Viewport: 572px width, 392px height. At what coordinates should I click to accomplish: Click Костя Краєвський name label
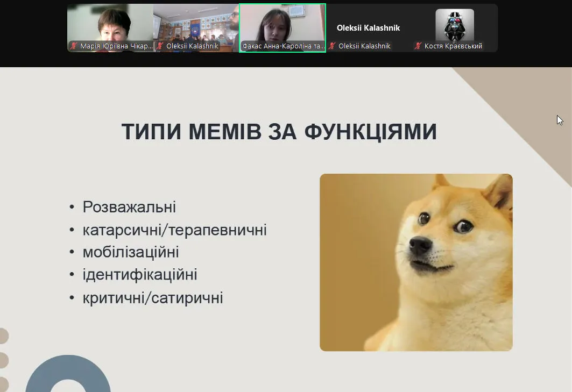(x=453, y=46)
